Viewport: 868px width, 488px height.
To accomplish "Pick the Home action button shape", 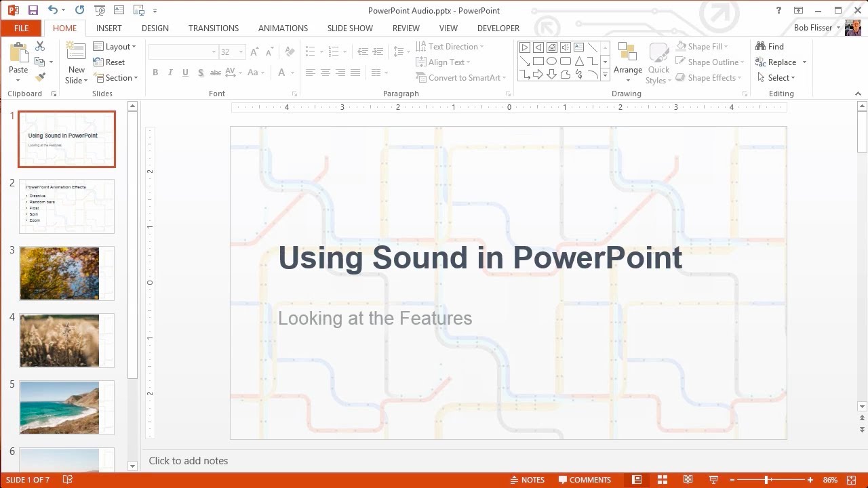I will pyautogui.click(x=551, y=47).
